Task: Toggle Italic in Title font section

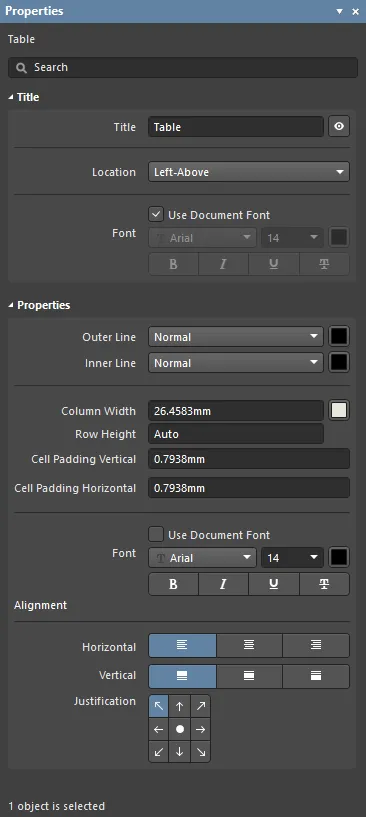Action: (223, 264)
